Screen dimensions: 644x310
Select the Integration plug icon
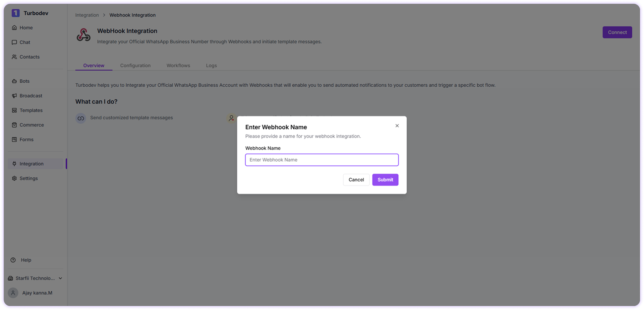coord(14,164)
